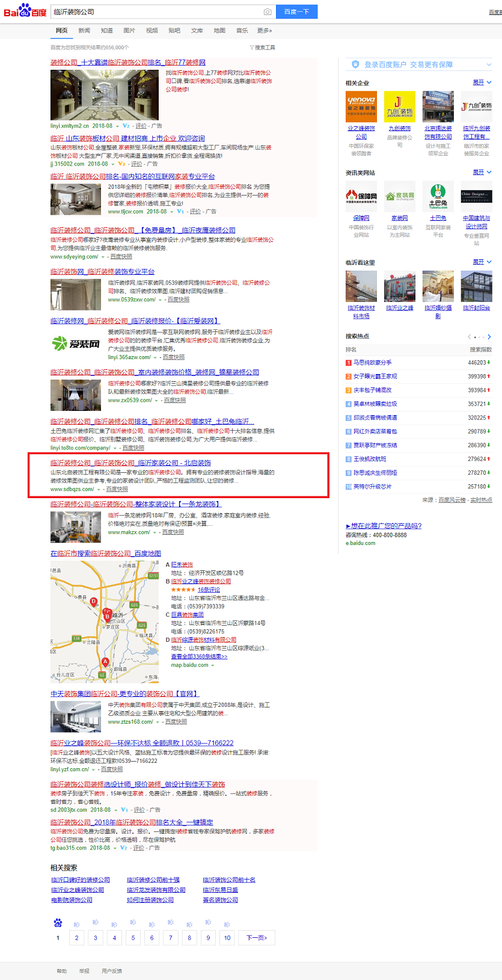The image size is (502, 980).
Task: Click the 保障网 site logo
Action: click(x=361, y=196)
